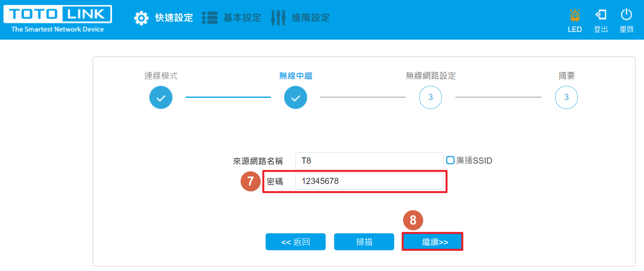Select the 無線網路設定 step circle
This screenshot has width=644, height=271.
point(430,97)
